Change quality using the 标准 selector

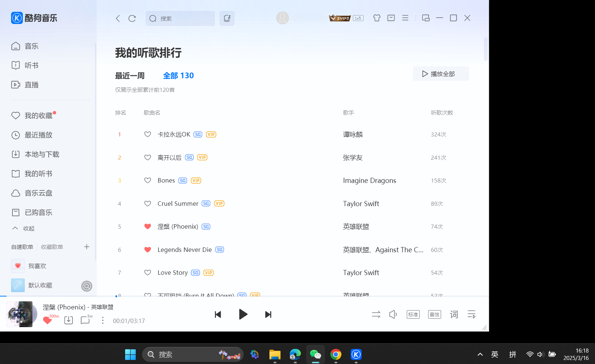[x=413, y=314]
